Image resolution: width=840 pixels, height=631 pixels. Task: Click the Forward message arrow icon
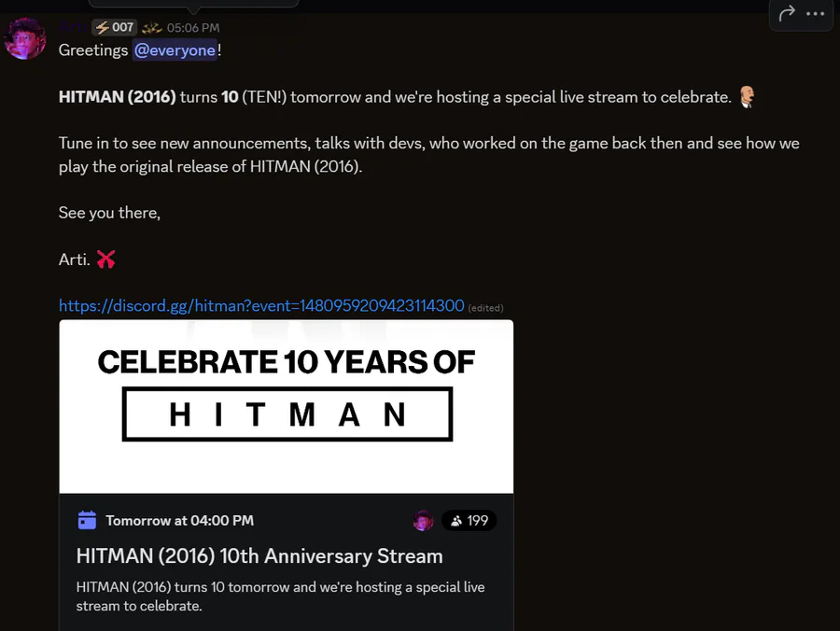click(x=787, y=14)
